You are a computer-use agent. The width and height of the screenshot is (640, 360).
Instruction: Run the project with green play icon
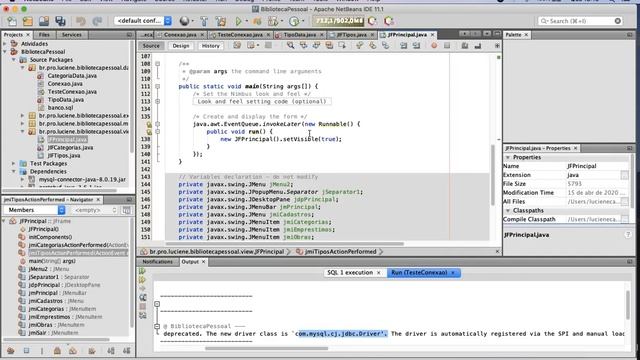238,21
